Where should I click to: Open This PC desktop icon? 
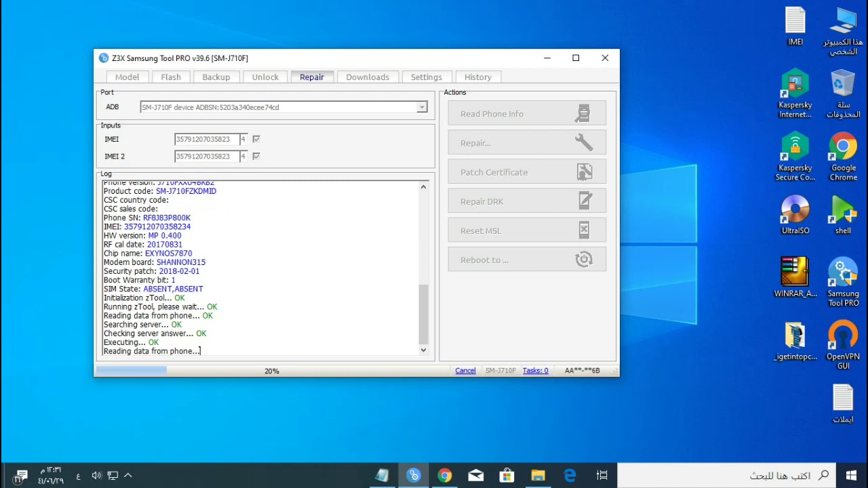(843, 31)
